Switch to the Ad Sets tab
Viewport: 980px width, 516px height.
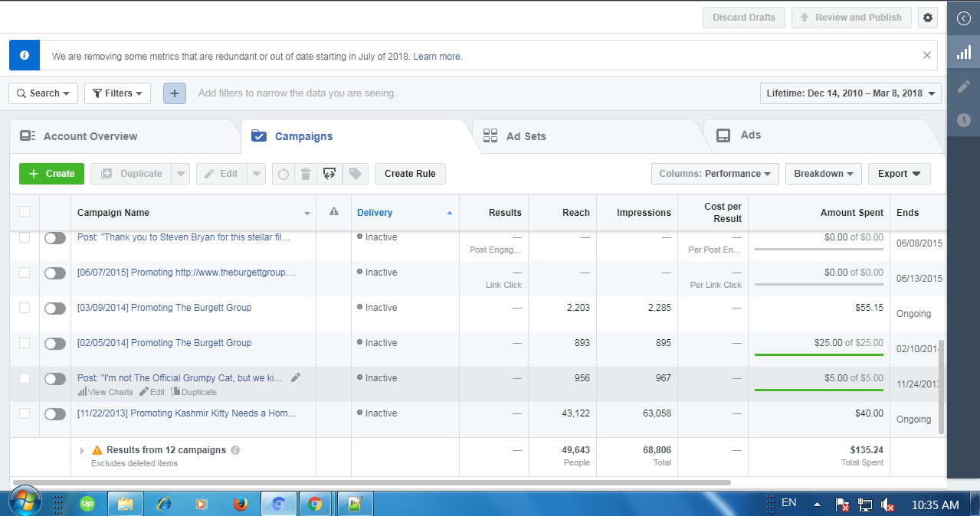tap(525, 136)
